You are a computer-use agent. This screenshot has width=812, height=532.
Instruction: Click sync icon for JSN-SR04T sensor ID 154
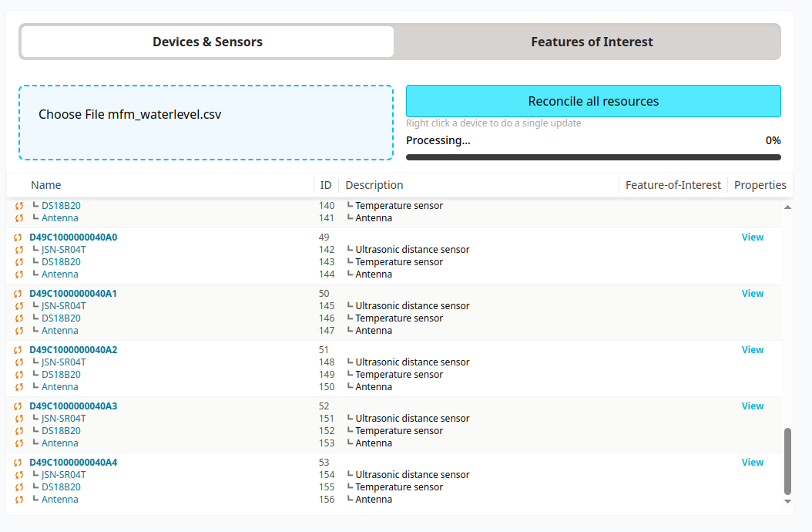pos(18,475)
